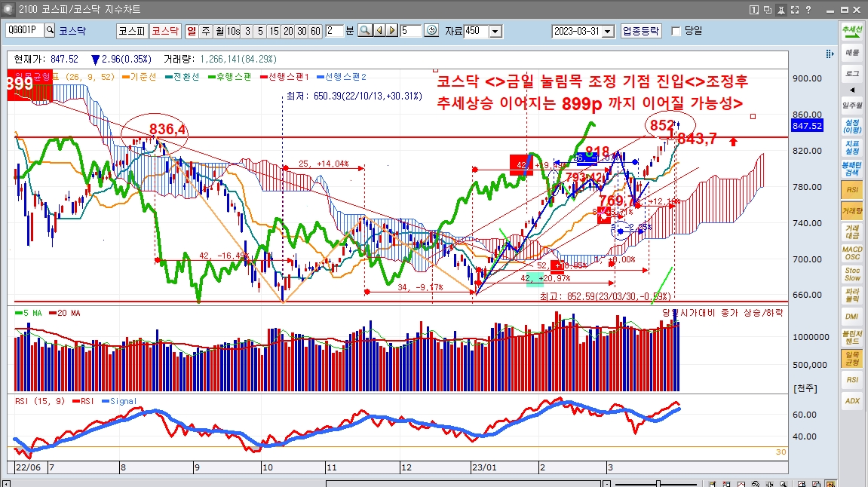This screenshot has width=868, height=487.
Task: Open the 볼린저밴드 (Bollinger Band) indicator
Action: pos(851,338)
